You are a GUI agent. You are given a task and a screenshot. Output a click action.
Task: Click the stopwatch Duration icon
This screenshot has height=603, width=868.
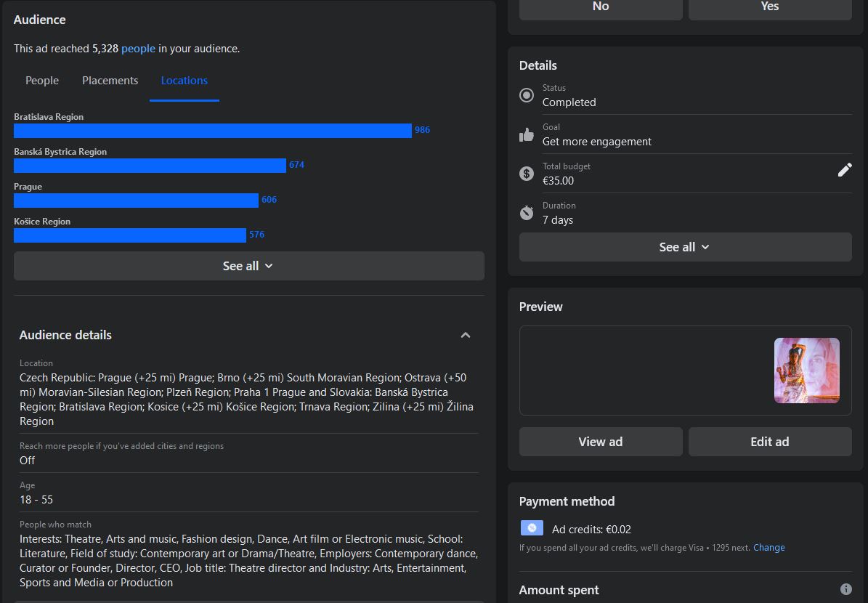[x=527, y=213]
